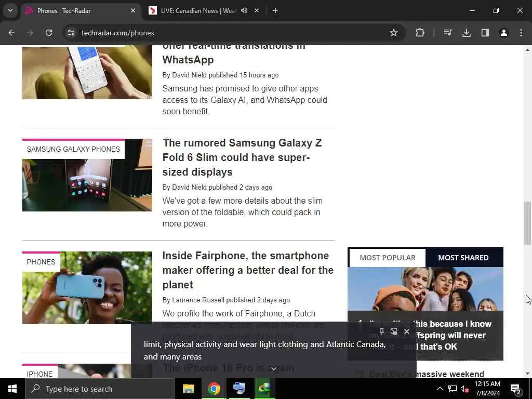Open the globe app icon on taskbar
Screen dimensions: 532x399
point(264,389)
